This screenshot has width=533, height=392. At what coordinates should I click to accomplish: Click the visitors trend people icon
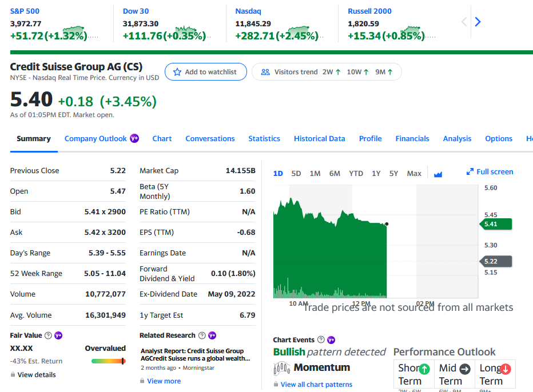click(x=265, y=72)
